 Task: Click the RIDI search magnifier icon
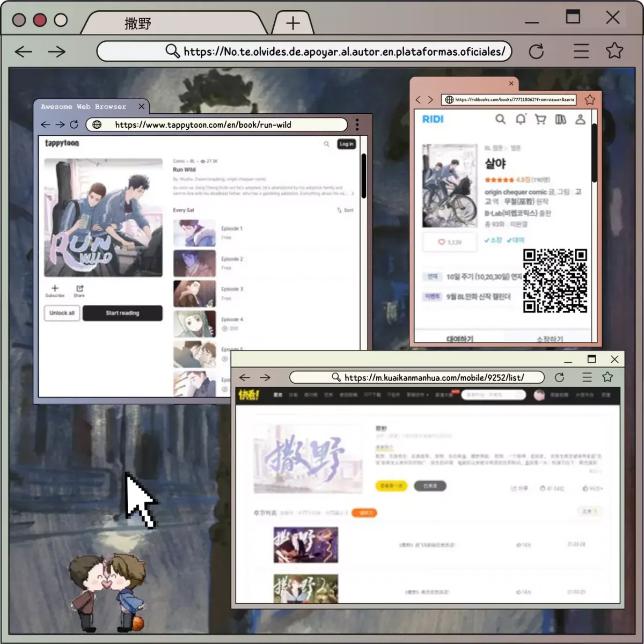click(x=500, y=119)
